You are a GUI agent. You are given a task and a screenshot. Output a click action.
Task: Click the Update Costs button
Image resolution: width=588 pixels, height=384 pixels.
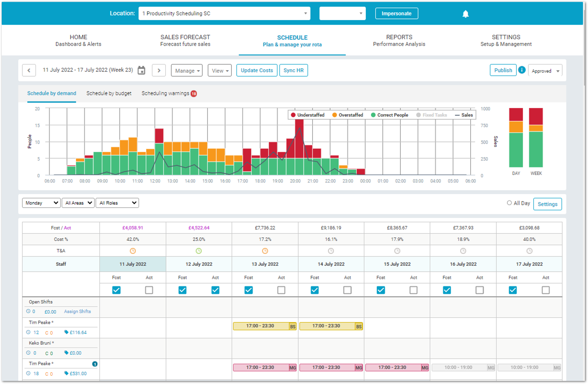pyautogui.click(x=257, y=70)
